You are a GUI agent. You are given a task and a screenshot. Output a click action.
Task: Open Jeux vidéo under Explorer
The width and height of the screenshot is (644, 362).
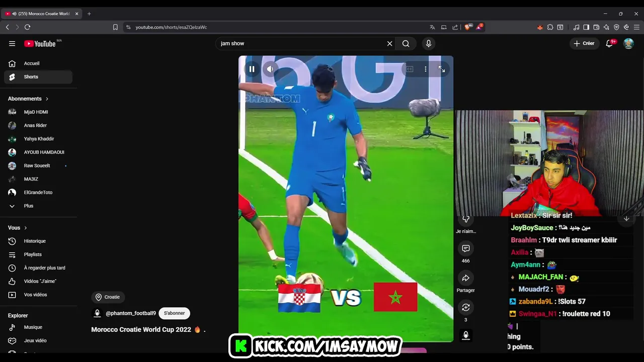(38, 341)
